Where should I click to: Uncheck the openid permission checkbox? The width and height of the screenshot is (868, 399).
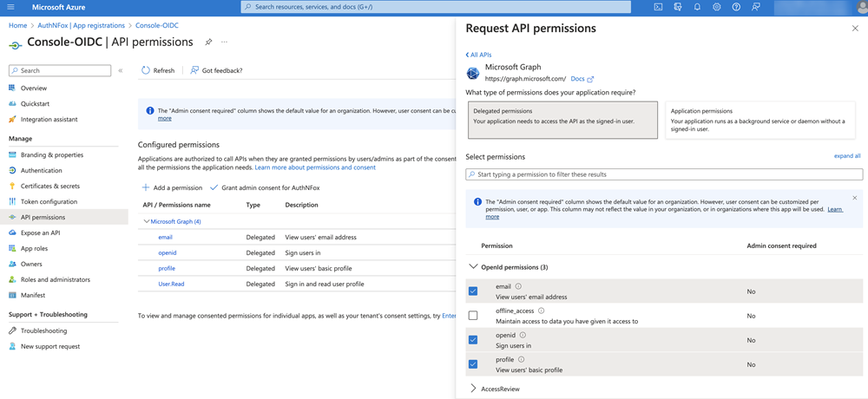(473, 340)
